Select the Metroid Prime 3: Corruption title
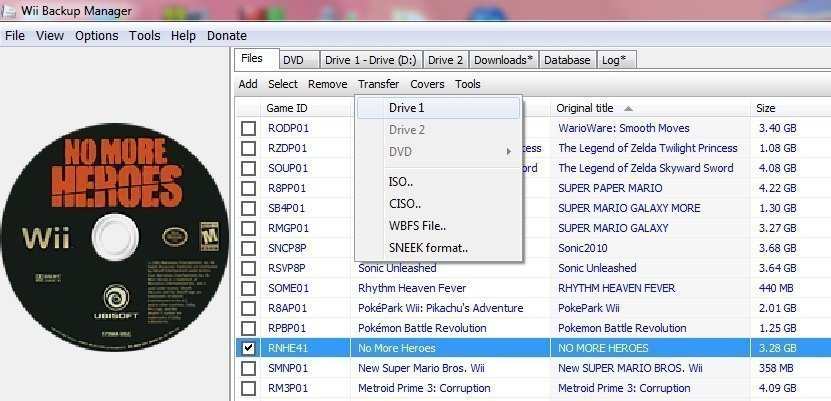The height and width of the screenshot is (401, 831). 424,388
